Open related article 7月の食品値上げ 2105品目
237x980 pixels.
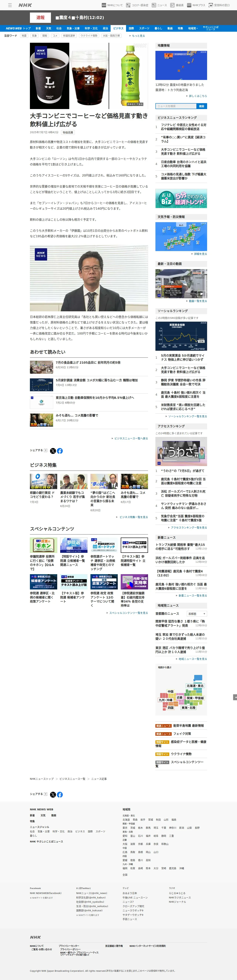point(88,363)
